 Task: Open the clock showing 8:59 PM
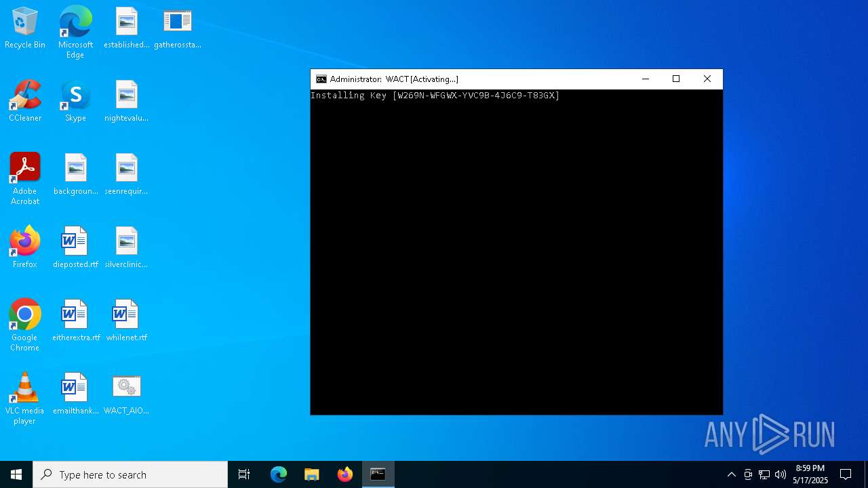[810, 474]
